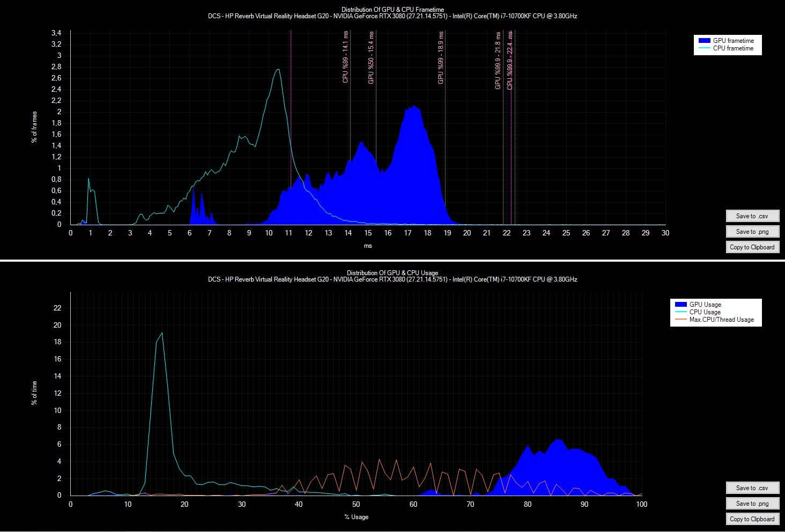Click the CPU frametime legend entry
Screen dimensions: 785x532
[726, 48]
